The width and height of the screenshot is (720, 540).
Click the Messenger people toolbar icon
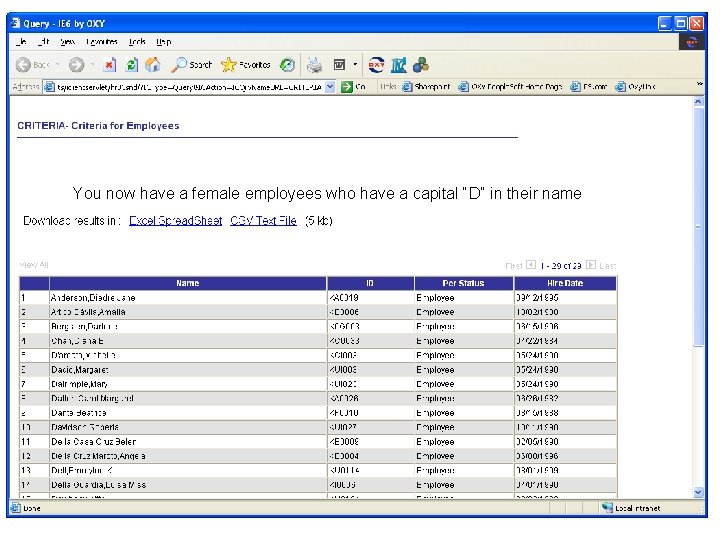421,65
